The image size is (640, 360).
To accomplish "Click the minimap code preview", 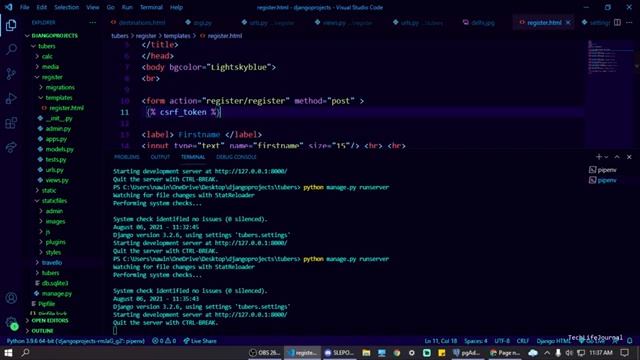I will click(609, 57).
